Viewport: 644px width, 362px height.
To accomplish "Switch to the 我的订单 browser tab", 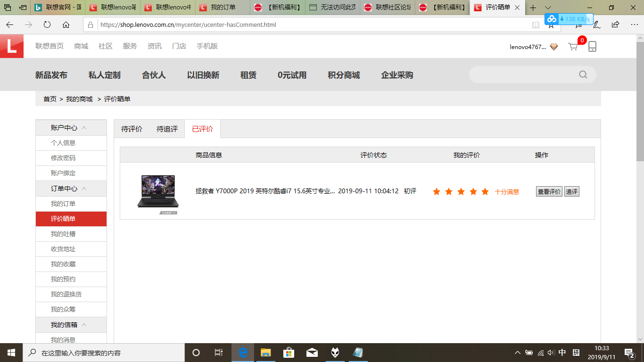I will [x=223, y=8].
